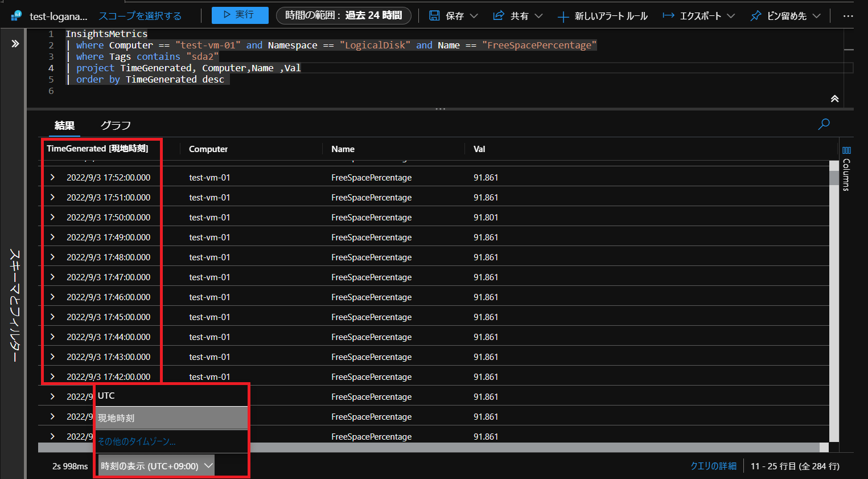The image size is (868, 479).
Task: Click the 保存 floppy disk icon
Action: point(434,16)
